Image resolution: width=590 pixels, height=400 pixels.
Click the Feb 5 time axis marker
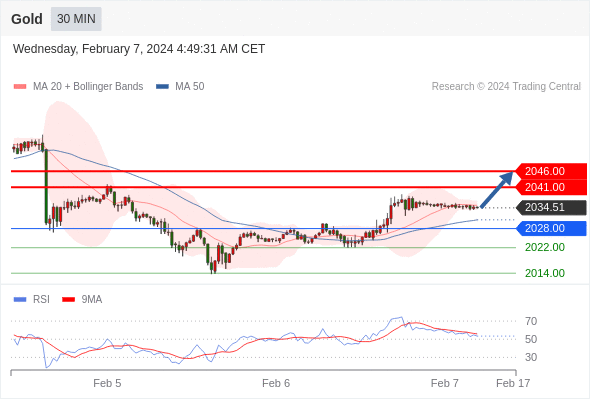point(107,383)
